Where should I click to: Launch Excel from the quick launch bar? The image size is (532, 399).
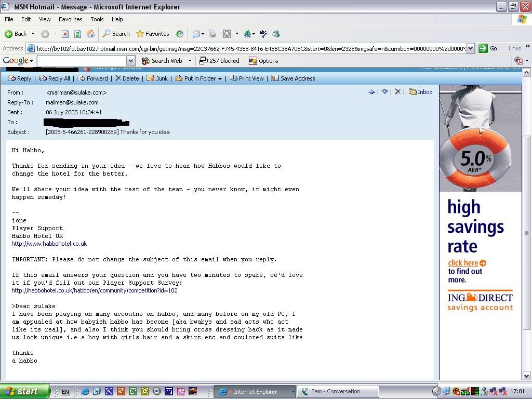pos(133,392)
